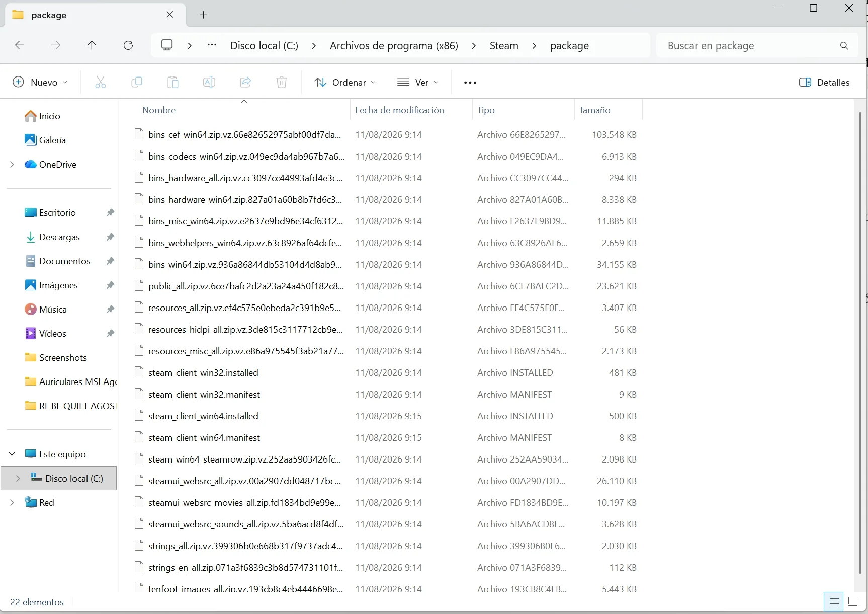
Task: Sort by Nombre column header
Action: click(159, 110)
